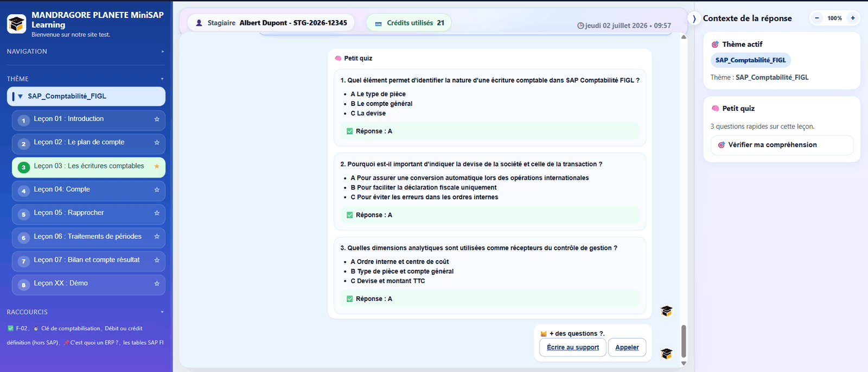The height and width of the screenshot is (372, 868).
Task: Click the Écrire au support button
Action: [x=573, y=348]
